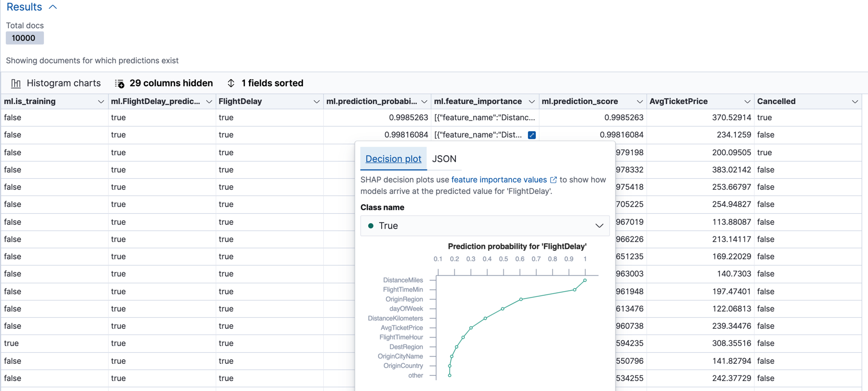The image size is (868, 391).
Task: Open AvgTicketPrice column options chevron
Action: pos(747,102)
